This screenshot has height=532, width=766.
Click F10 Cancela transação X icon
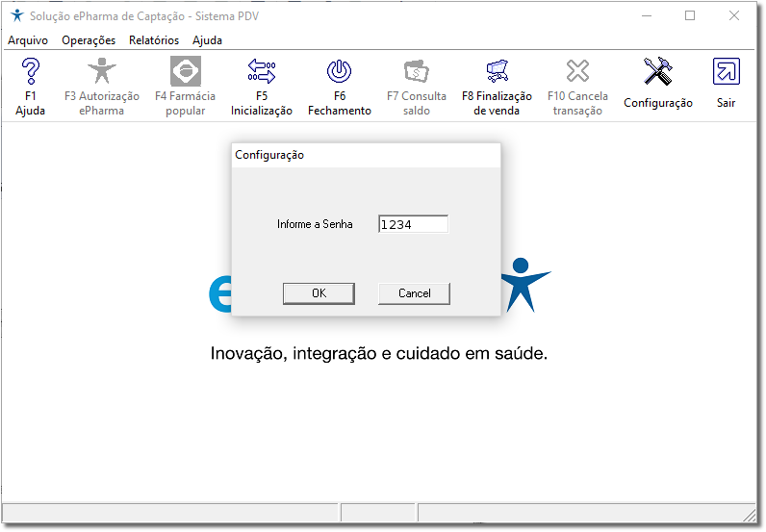[x=578, y=71]
